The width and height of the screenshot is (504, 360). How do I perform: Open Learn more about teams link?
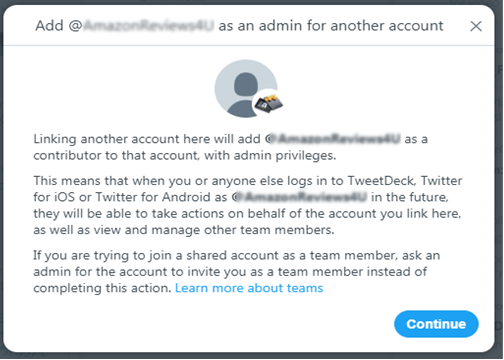pyautogui.click(x=249, y=288)
